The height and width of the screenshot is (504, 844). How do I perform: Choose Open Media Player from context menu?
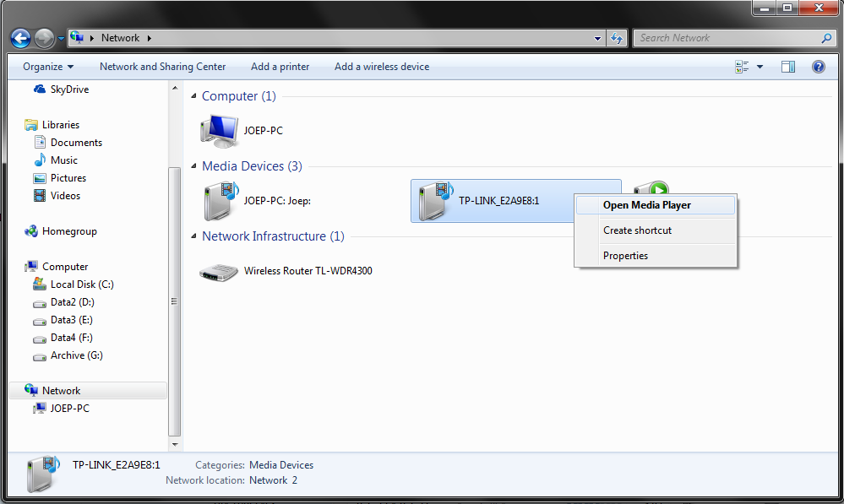point(655,205)
